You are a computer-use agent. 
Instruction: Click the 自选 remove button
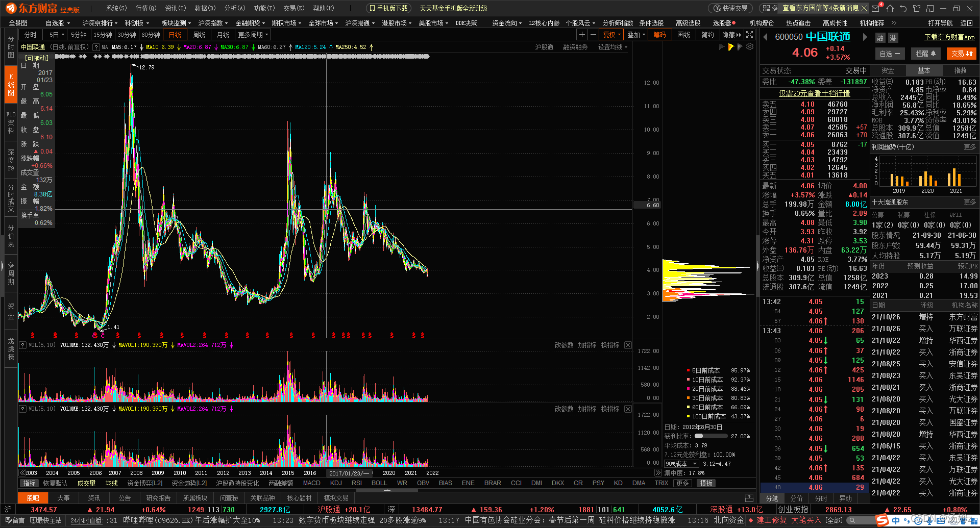coord(890,54)
